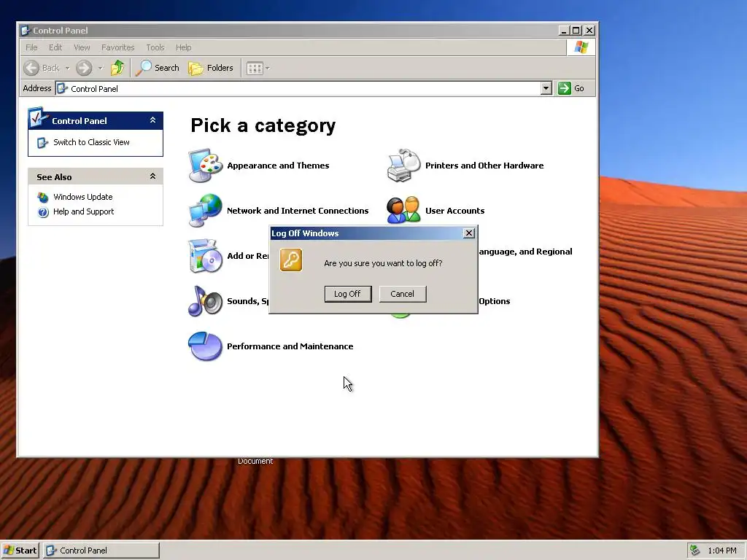Click Network and Internet Connections text
747x560 pixels.
pyautogui.click(x=298, y=211)
